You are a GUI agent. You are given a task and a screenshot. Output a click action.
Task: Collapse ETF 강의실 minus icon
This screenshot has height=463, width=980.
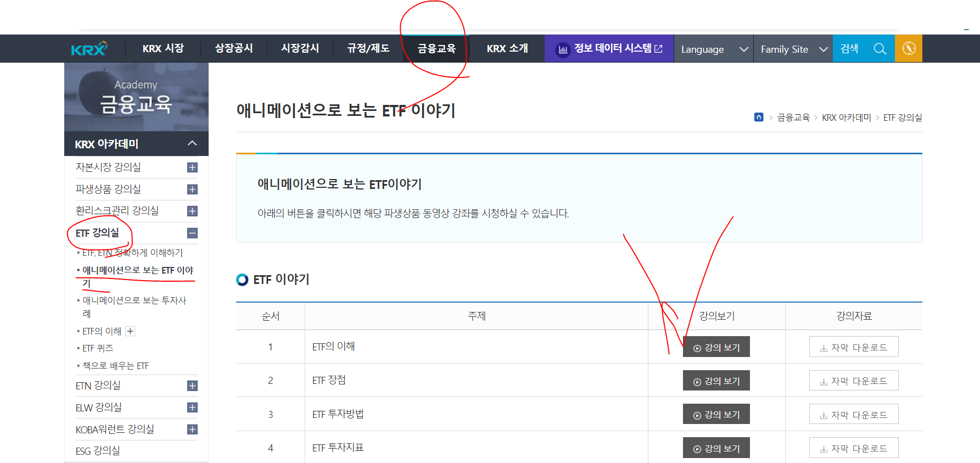pyautogui.click(x=192, y=233)
